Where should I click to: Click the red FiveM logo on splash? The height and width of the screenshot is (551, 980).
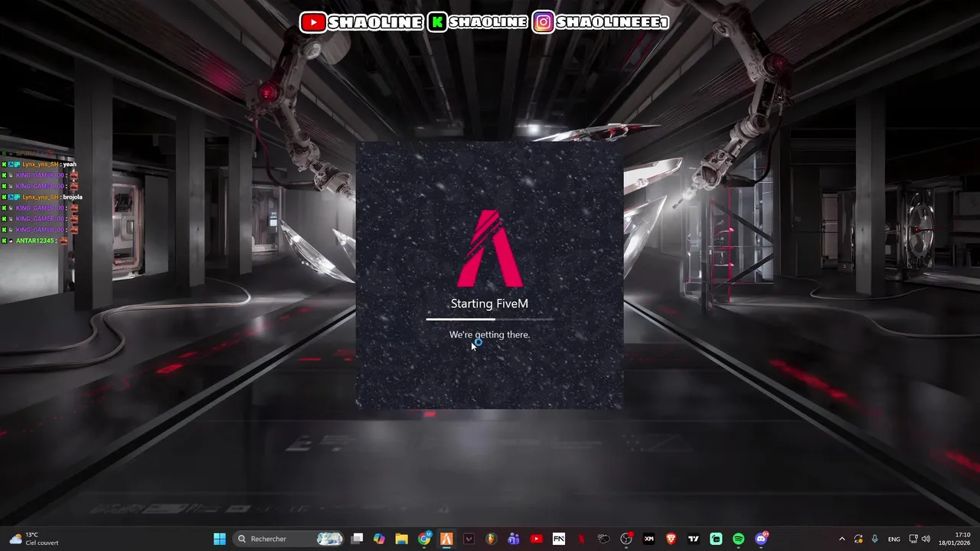(490, 249)
